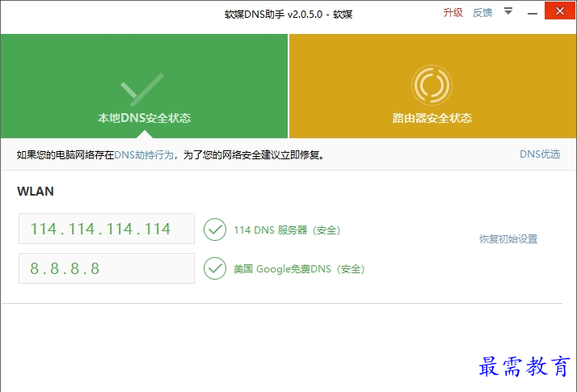Click 恢复初始设置 to restore defaults
Image resolution: width=577 pixels, height=392 pixels.
[508, 239]
